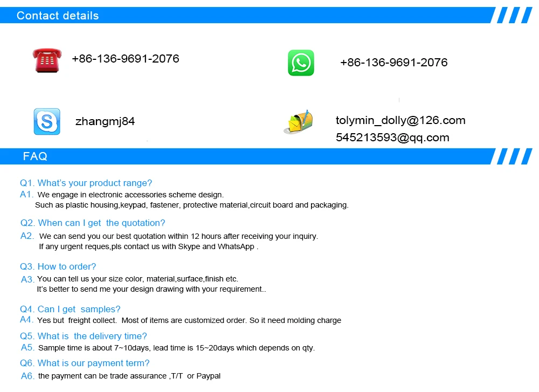The width and height of the screenshot is (539, 392).
Task: Click the yellow mailbox email icon
Action: [299, 122]
